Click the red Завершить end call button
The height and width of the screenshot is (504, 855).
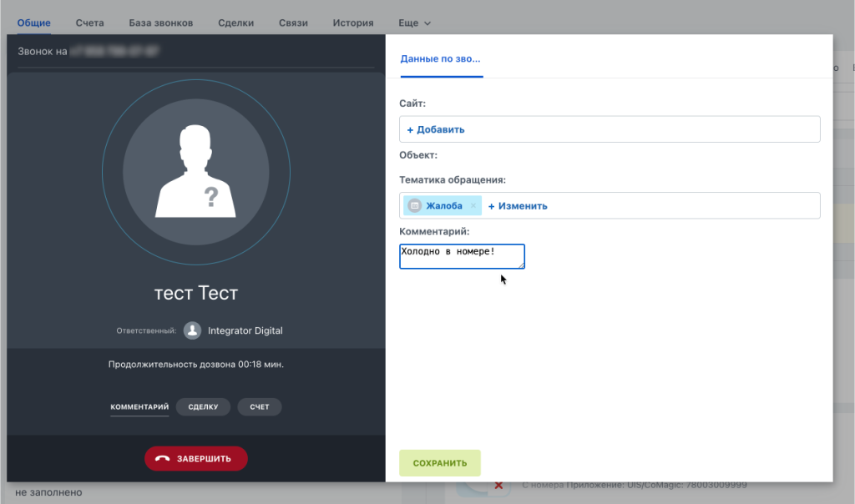[196, 459]
